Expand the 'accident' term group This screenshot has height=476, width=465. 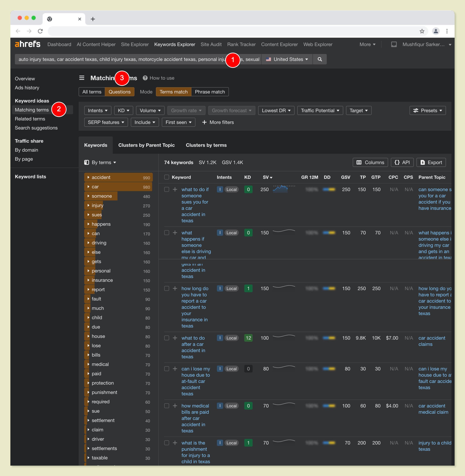[x=88, y=177]
